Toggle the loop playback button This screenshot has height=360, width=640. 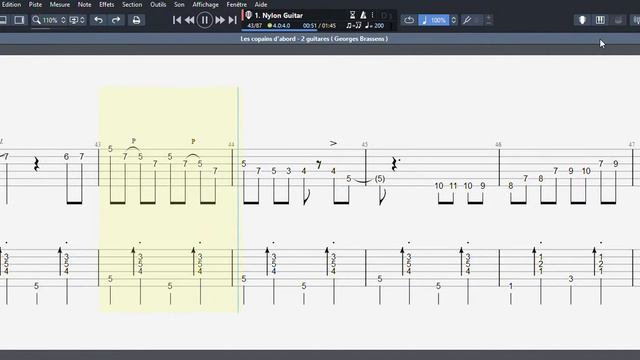click(x=409, y=20)
